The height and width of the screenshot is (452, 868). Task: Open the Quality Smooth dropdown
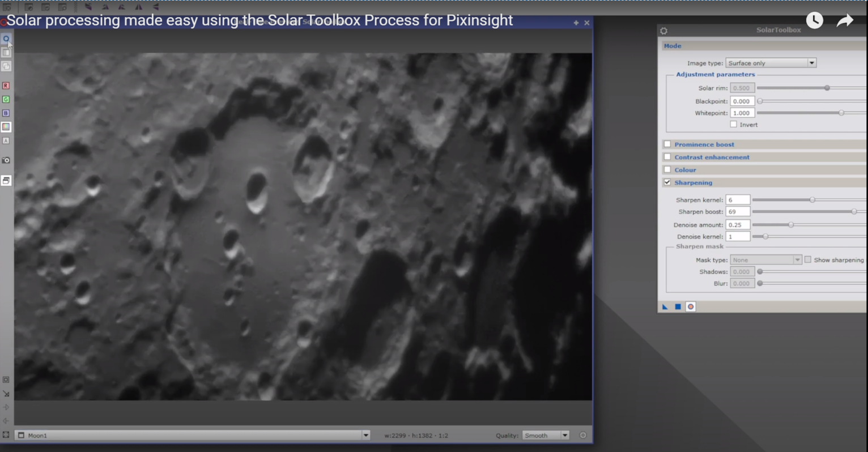tap(546, 435)
